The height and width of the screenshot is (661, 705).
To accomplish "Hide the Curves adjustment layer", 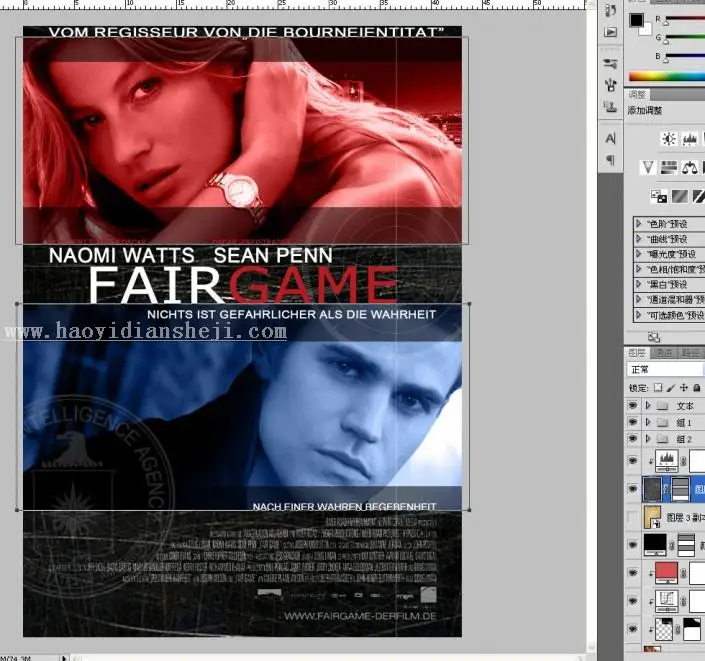I will pos(633,601).
